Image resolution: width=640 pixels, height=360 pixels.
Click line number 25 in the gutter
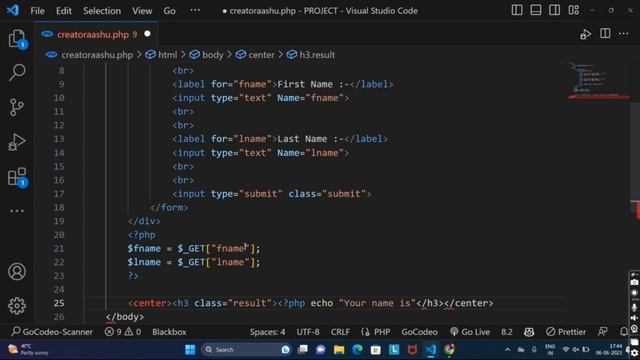(x=59, y=303)
